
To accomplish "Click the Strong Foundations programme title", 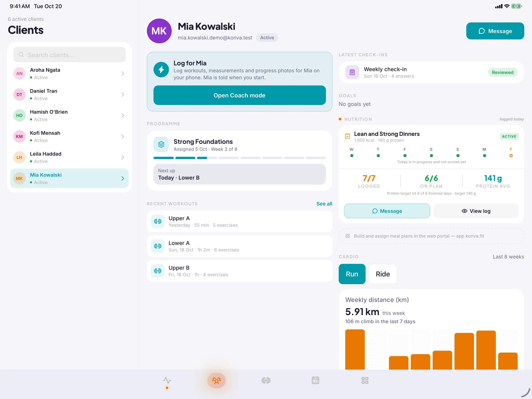I will tap(203, 142).
